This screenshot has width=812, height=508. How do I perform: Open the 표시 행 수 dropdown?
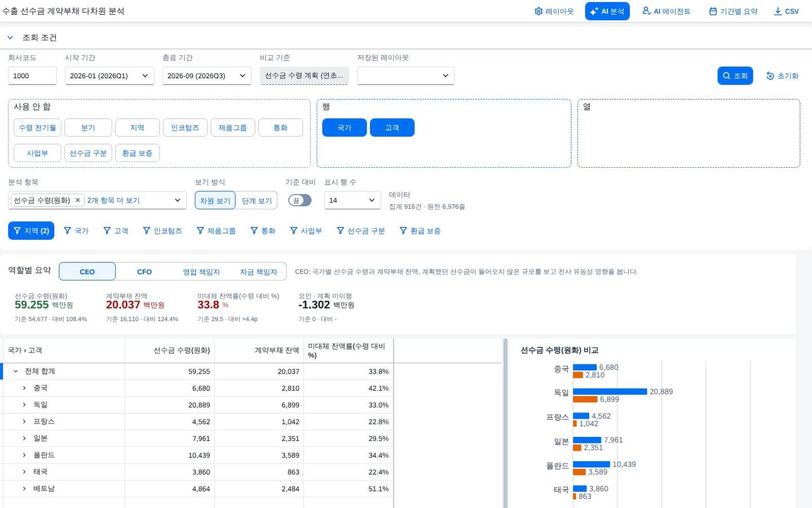[x=352, y=200]
